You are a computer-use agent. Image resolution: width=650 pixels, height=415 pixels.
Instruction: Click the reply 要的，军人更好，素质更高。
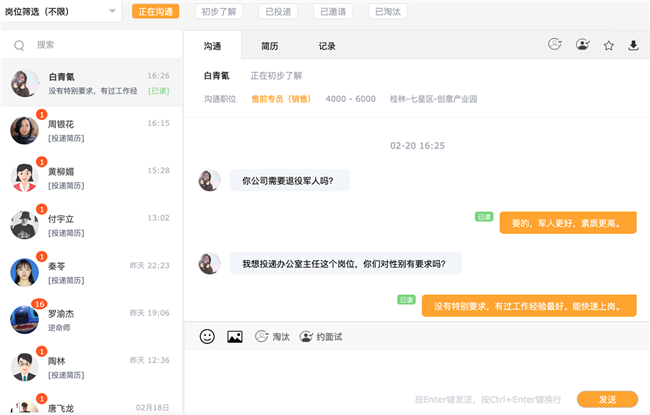[x=568, y=223]
